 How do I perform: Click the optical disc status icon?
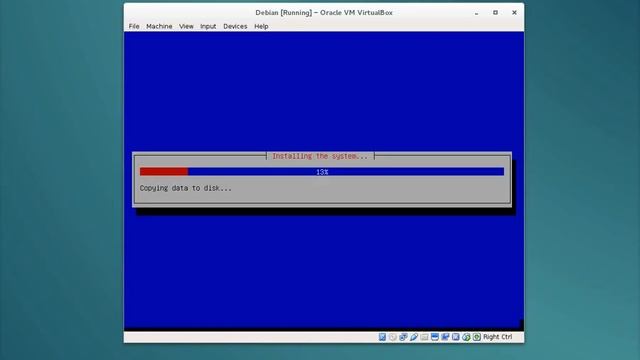coord(393,337)
